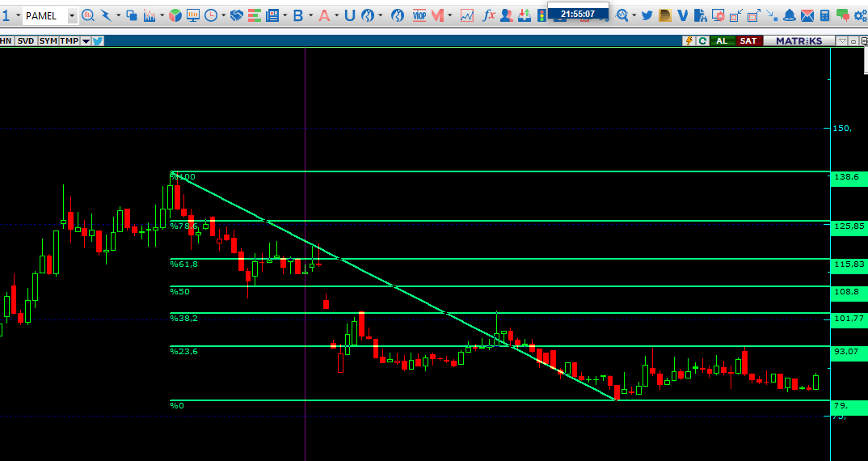The height and width of the screenshot is (461, 868).
Task: Click the red M toolbar icon
Action: pyautogui.click(x=437, y=15)
